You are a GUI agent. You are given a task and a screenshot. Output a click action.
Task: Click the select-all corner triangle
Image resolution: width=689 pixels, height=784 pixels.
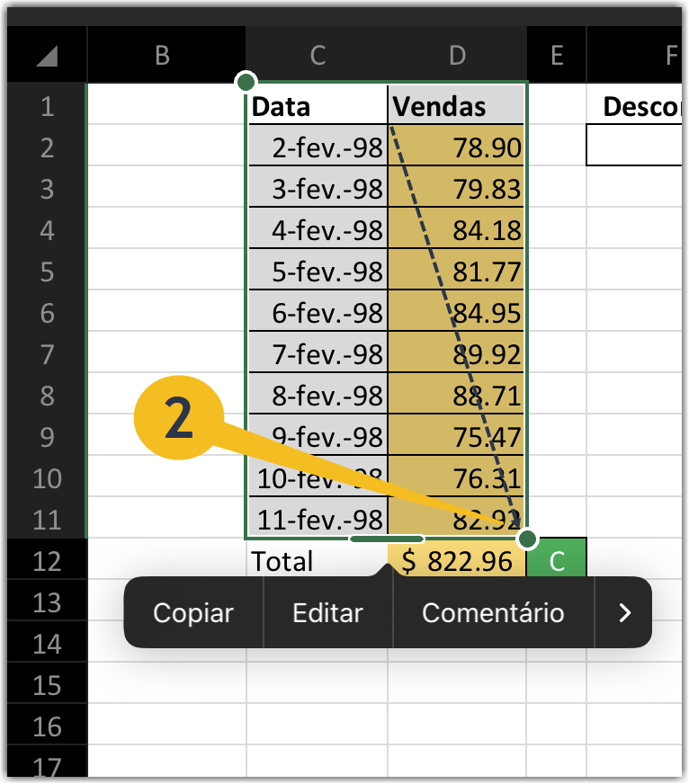pyautogui.click(x=47, y=55)
